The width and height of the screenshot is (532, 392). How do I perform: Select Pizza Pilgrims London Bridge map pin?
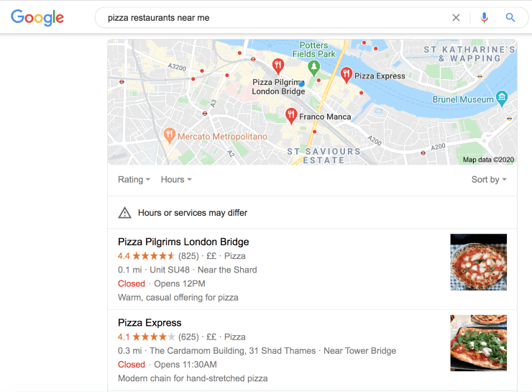tap(278, 68)
